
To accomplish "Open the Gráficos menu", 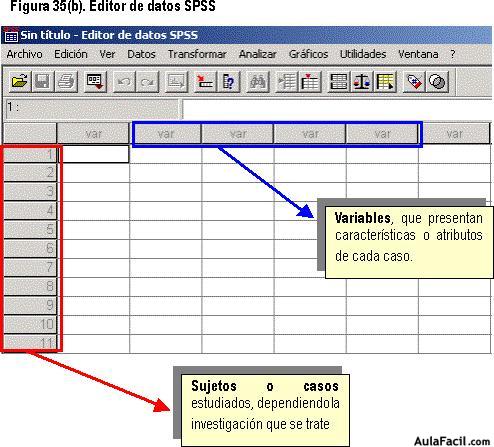I will pos(308,54).
